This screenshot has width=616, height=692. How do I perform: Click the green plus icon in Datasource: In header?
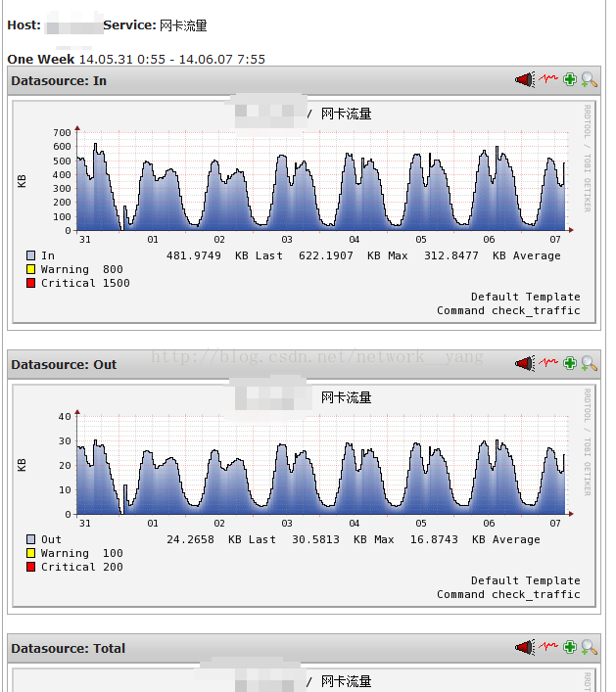coord(570,79)
